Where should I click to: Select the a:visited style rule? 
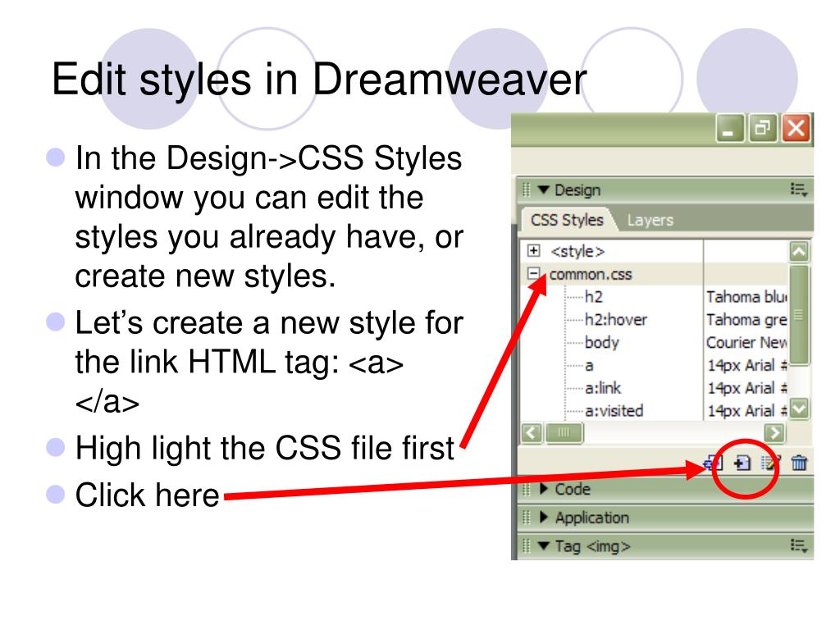click(614, 411)
